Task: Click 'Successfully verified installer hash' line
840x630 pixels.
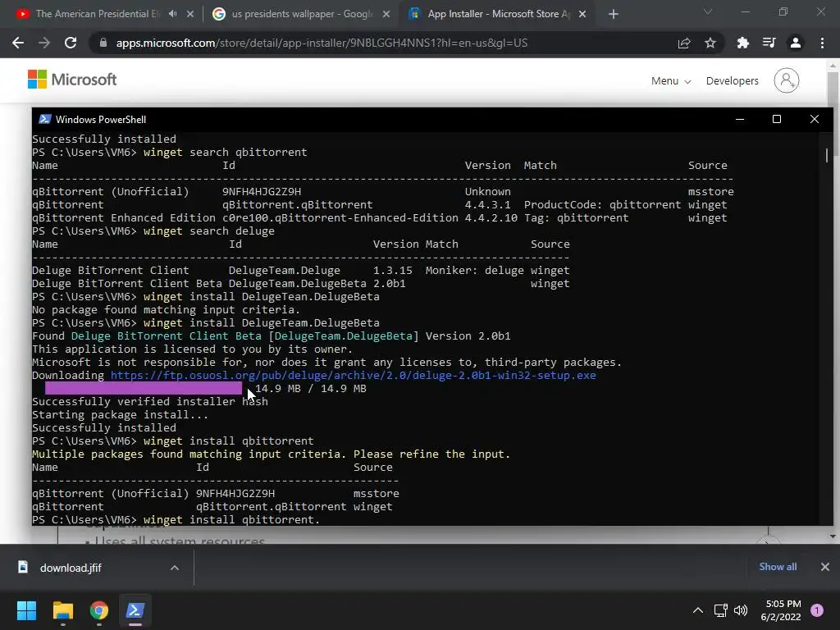Action: [150, 402]
